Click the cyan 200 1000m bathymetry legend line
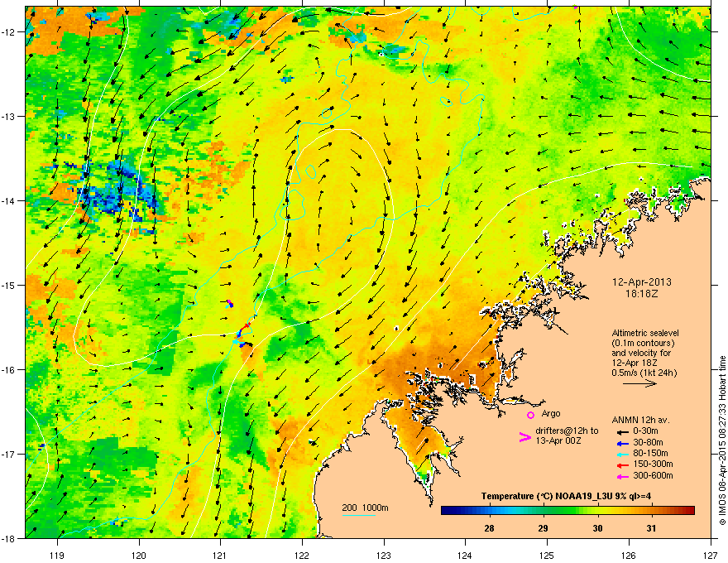 (359, 515)
